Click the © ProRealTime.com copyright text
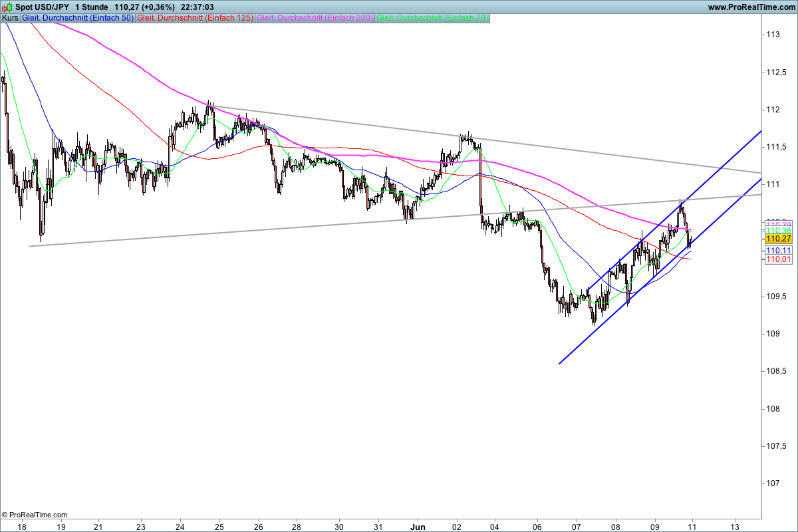This screenshot has height=532, width=798. [x=35, y=515]
